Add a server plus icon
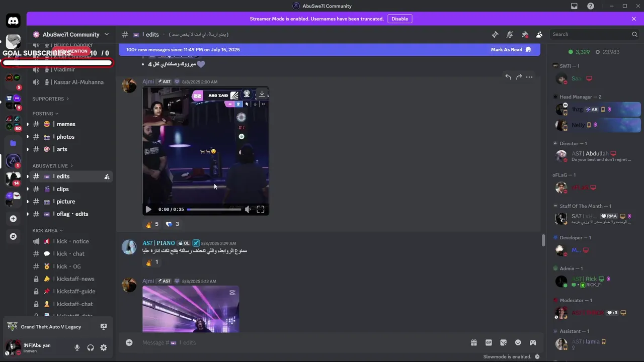This screenshot has height=362, width=644. (13, 219)
